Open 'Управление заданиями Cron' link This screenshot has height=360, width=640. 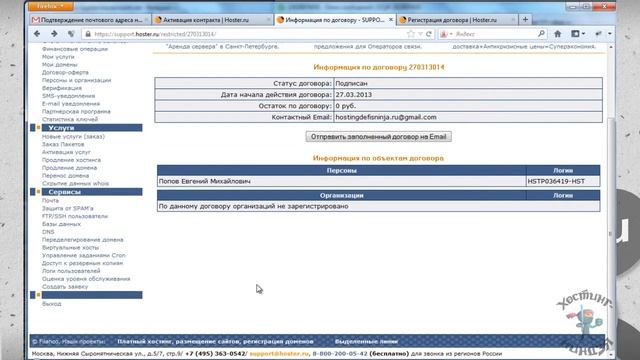(83, 255)
